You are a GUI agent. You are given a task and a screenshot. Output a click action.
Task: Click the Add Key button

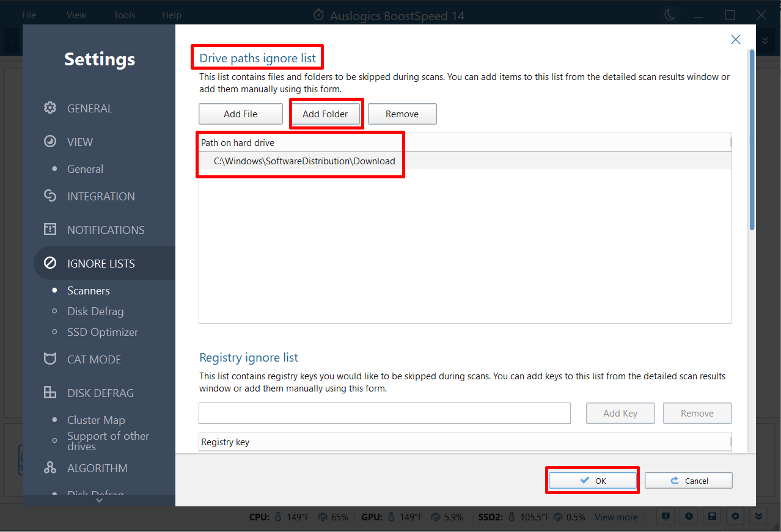coord(620,414)
